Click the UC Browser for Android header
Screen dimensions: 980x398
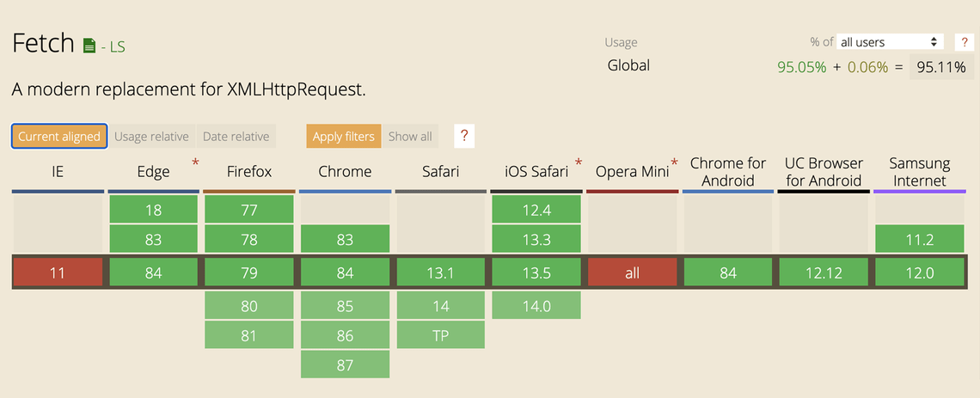click(x=824, y=172)
